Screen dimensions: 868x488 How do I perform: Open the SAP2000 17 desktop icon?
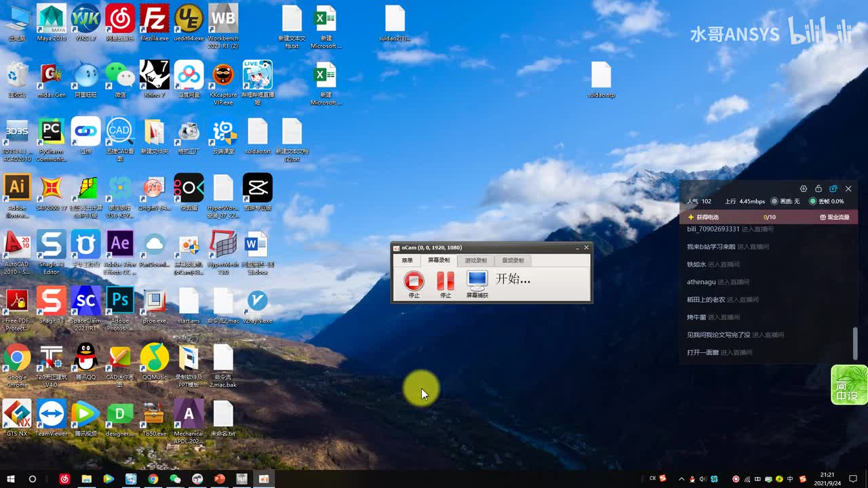(x=52, y=193)
